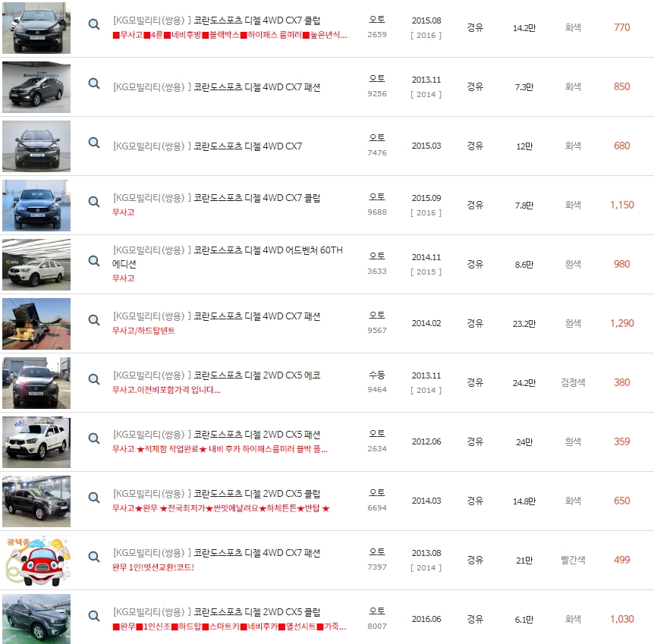Image resolution: width=654 pixels, height=644 pixels.
Task: Open the truck with rooftop tent photo
Action: (36, 322)
